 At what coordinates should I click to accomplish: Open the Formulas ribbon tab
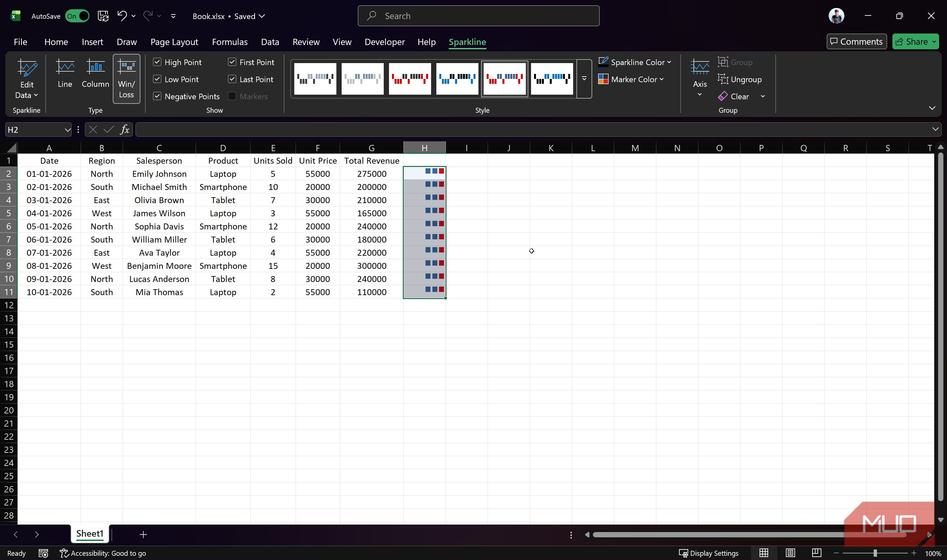[x=230, y=42]
